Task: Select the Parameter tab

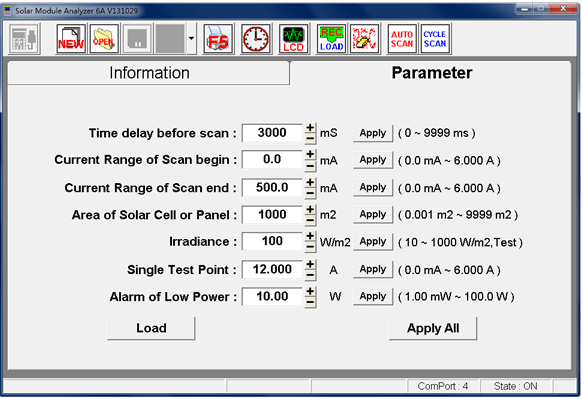Action: 431,73
